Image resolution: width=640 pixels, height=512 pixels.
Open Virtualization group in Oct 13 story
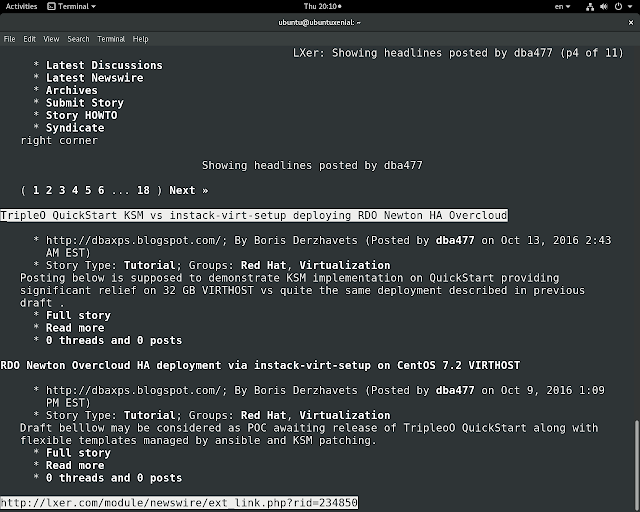pyautogui.click(x=345, y=265)
